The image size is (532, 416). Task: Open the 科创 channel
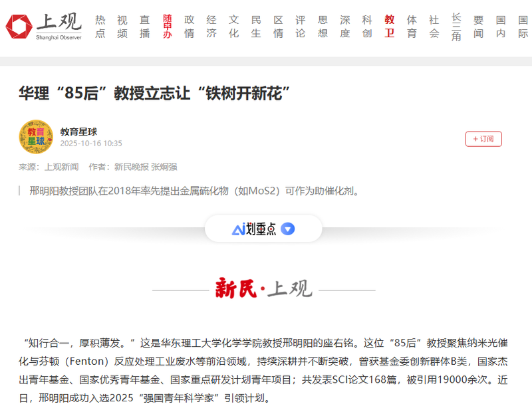coord(367,26)
